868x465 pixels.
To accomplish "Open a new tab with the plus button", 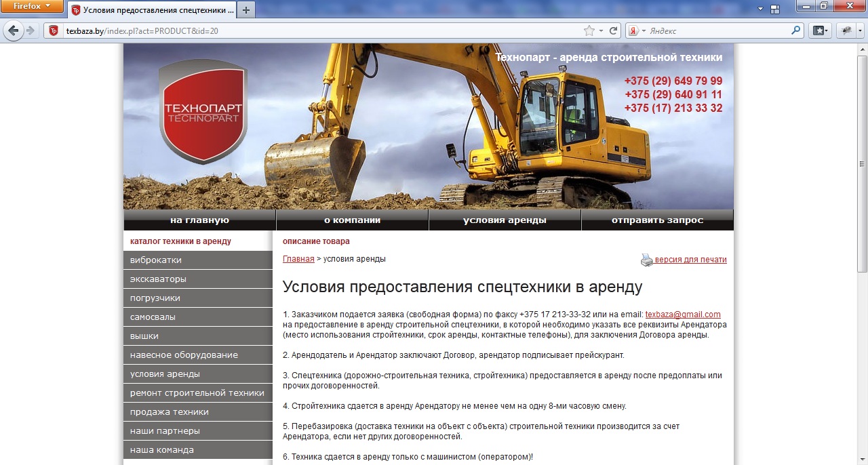I will tap(246, 10).
